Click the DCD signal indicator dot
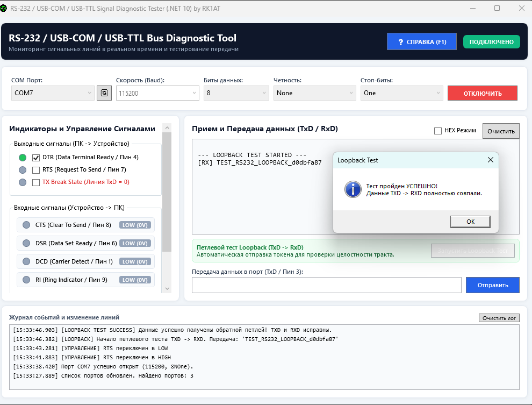Screen dimensions: 532x405 [26, 261]
